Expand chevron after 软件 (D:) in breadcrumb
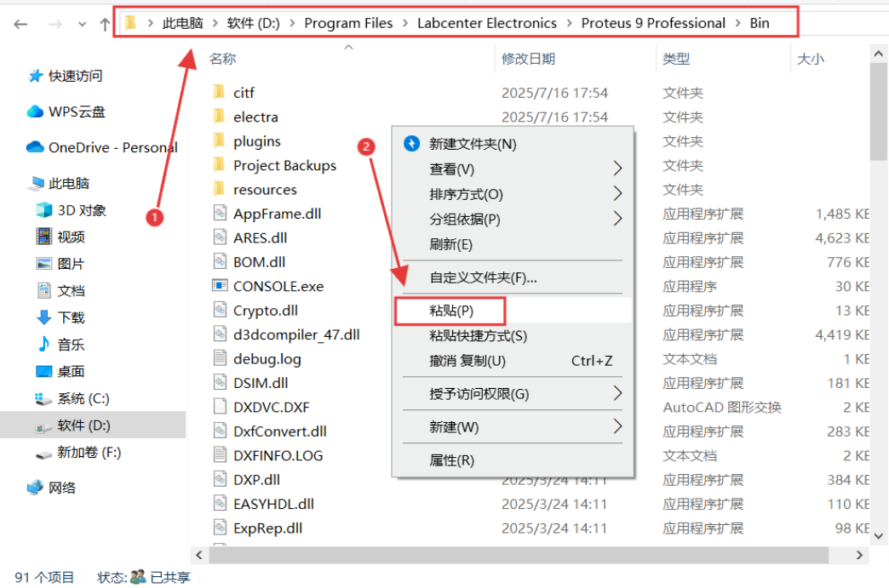 pyautogui.click(x=292, y=23)
